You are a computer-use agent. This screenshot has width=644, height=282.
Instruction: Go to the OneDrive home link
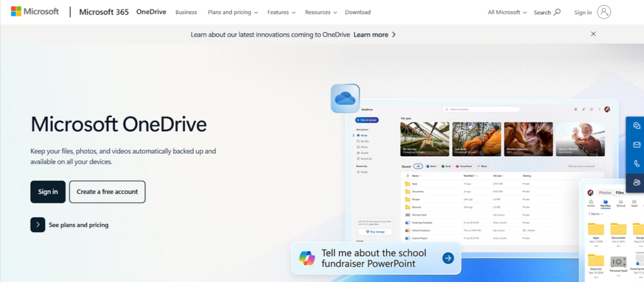pos(151,12)
